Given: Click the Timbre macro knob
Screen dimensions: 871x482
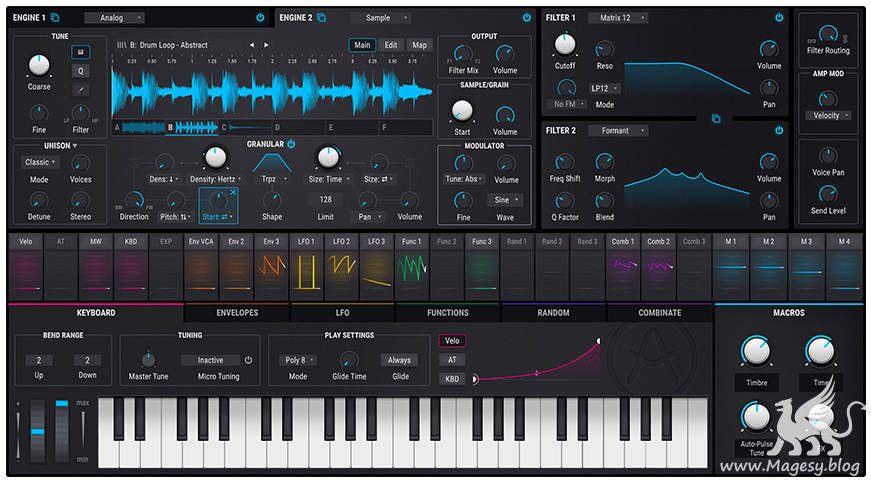Looking at the screenshot, I should pyautogui.click(x=756, y=350).
